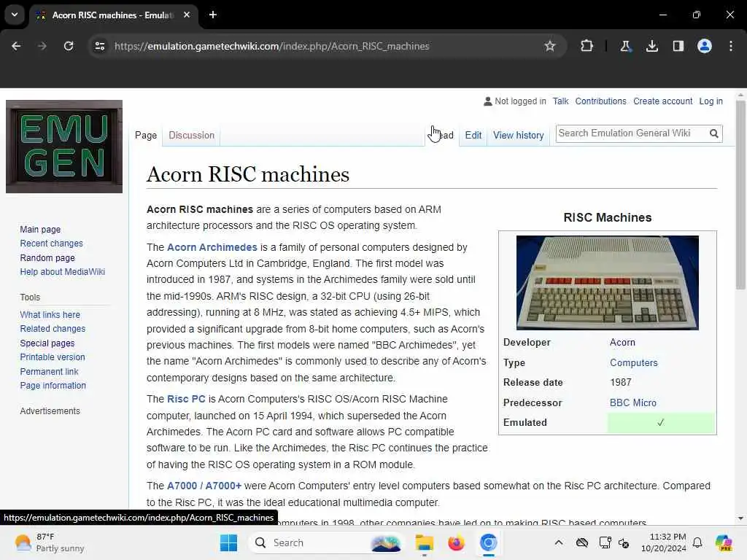Click the wiki search magnifier button

713,134
